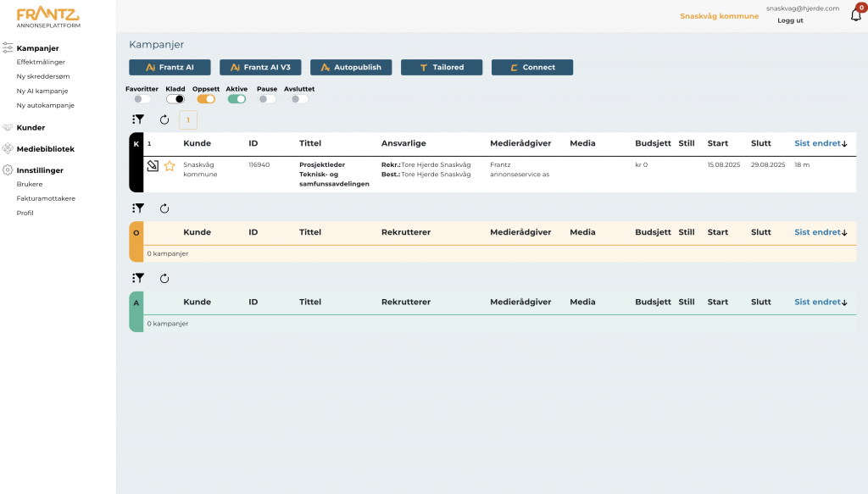Sort Oppsett table by Sist endret
This screenshot has height=494, width=868.
[x=821, y=232]
